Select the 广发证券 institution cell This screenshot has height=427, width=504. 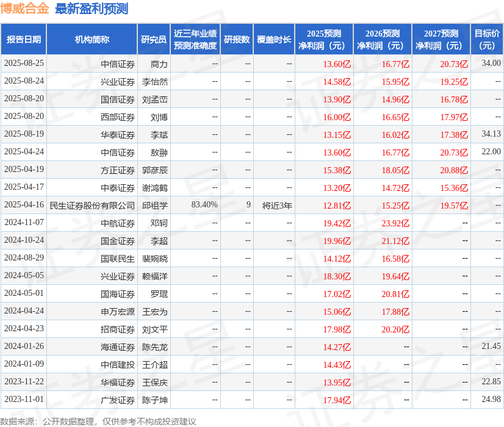point(92,400)
